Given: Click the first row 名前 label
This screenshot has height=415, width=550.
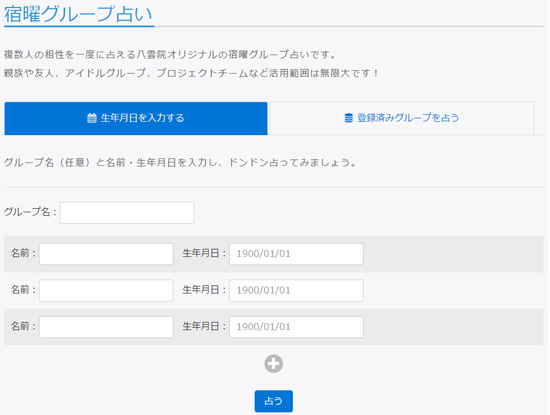Looking at the screenshot, I should pos(23,253).
